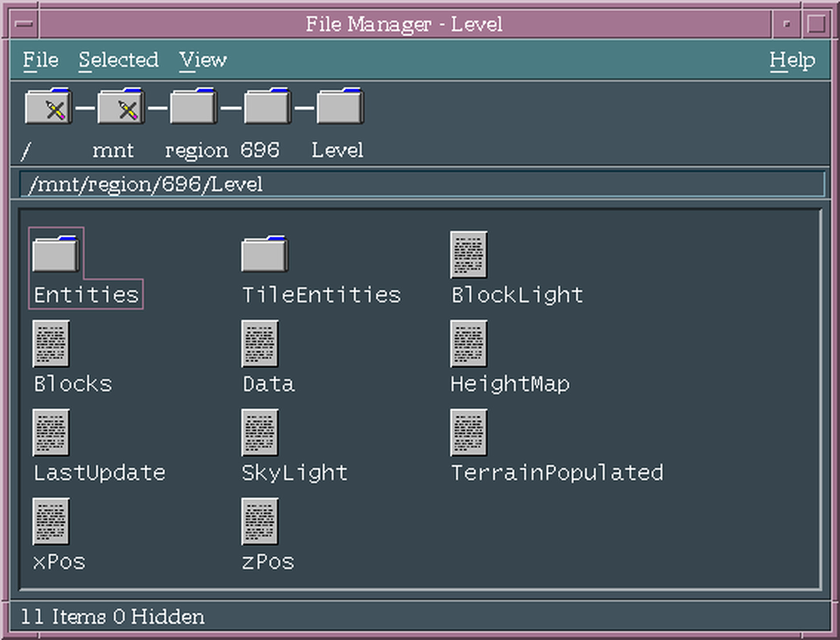Viewport: 840px width, 640px height.
Task: Open the Entities folder icon
Action: coord(55,254)
